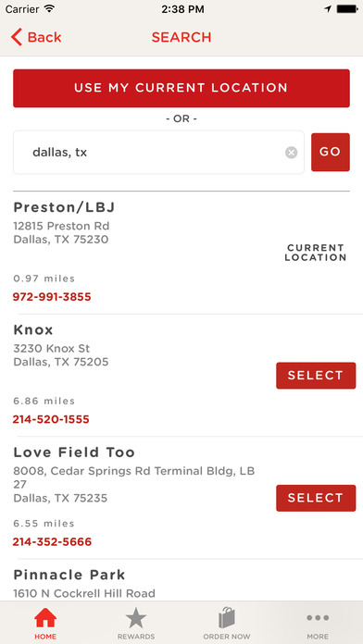Tap the battery icon in status bar

[x=347, y=9]
